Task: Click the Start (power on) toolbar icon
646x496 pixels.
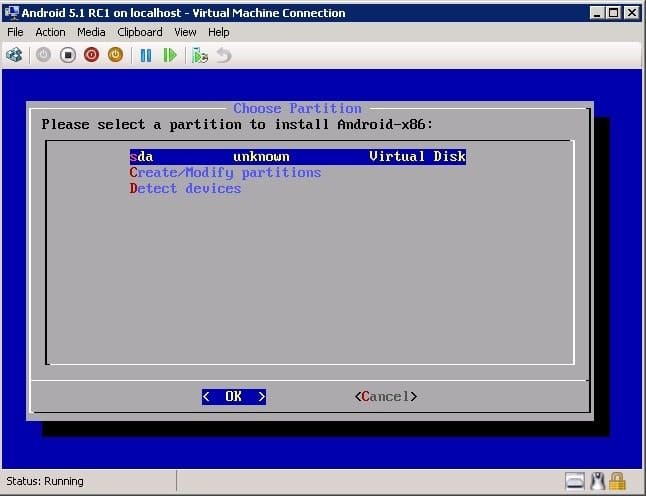Action: [43, 55]
